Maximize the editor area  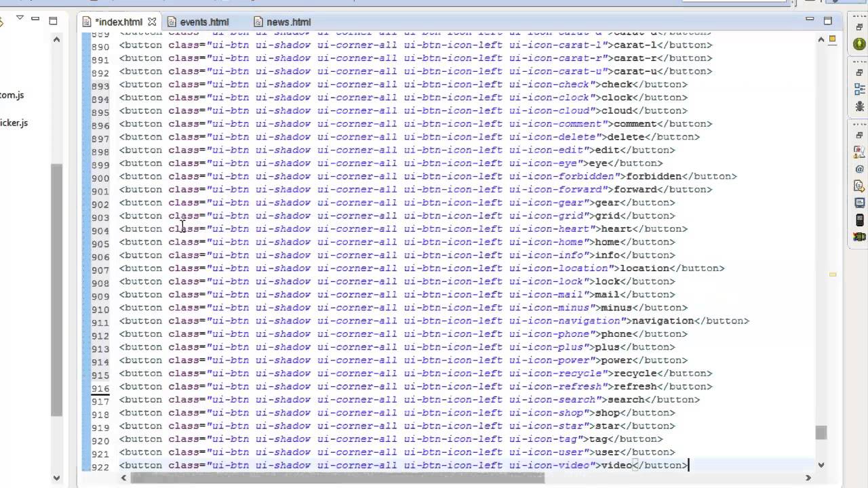pos(828,20)
